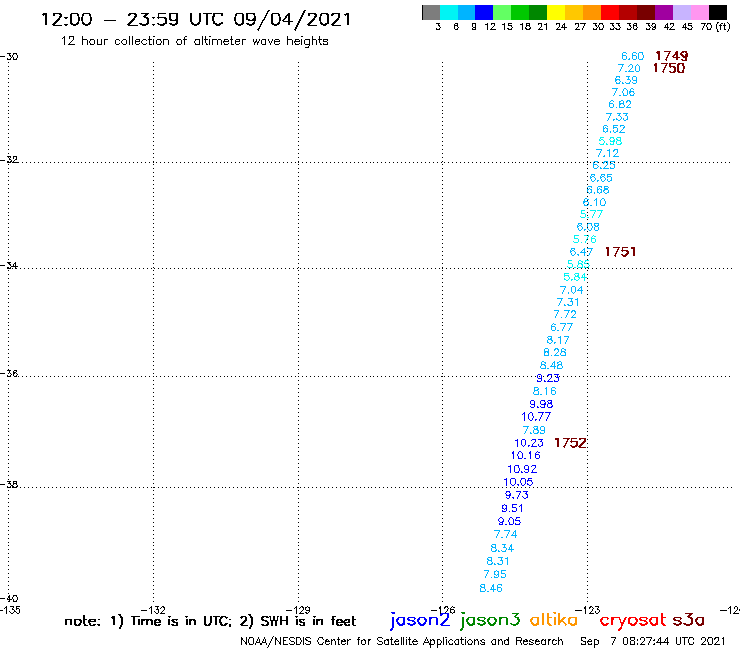Select the cyan 5.98 wave reading
The height and width of the screenshot is (650, 740).
(610, 141)
